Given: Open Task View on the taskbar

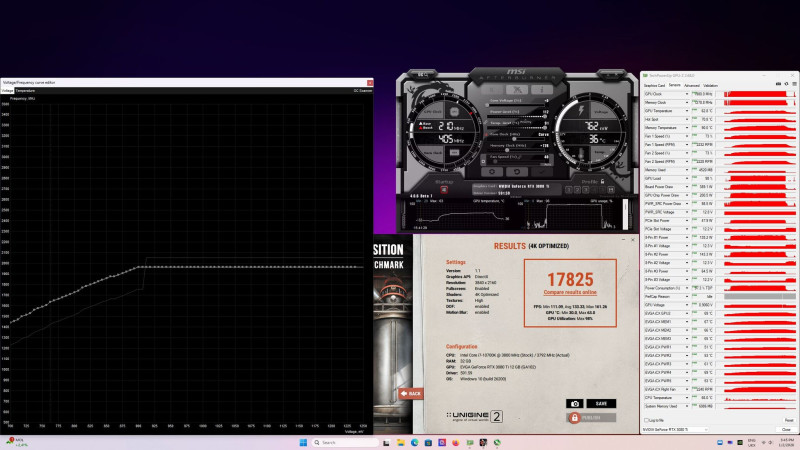Looking at the screenshot, I should [x=386, y=442].
